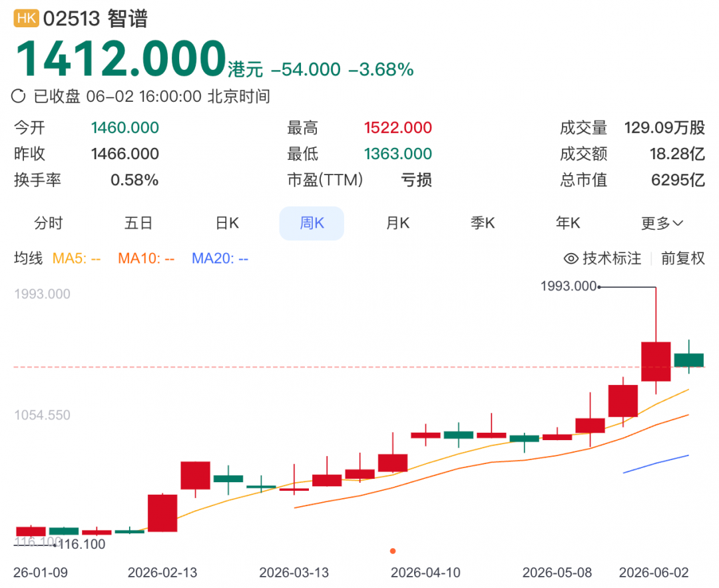Click the closing status 已收盘 06-02 16:00:00 北京时间
Viewport: 719px width, 588px height.
[x=152, y=97]
